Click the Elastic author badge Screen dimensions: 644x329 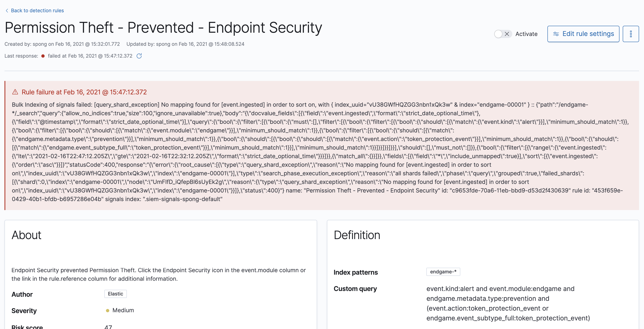point(115,294)
